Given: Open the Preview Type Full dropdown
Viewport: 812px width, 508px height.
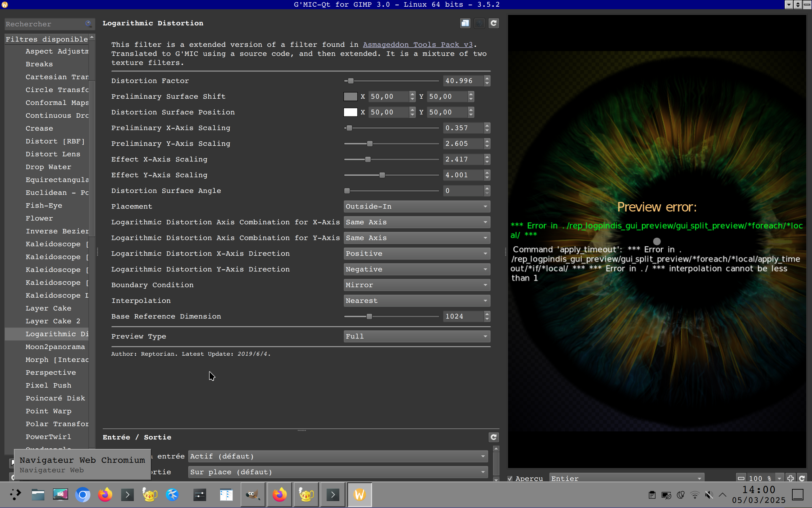Looking at the screenshot, I should (x=417, y=336).
